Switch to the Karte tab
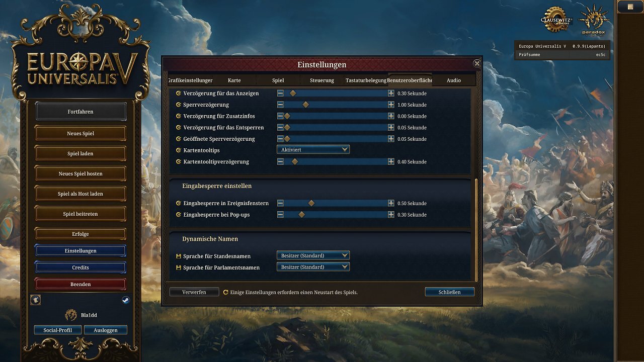Screen dimensions: 644x362 pos(234,80)
